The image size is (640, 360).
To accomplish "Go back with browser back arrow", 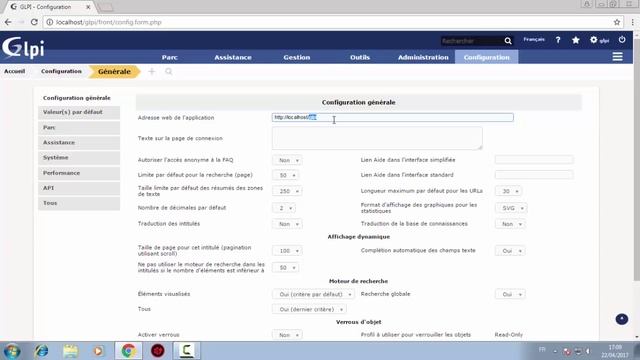I will pos(8,22).
